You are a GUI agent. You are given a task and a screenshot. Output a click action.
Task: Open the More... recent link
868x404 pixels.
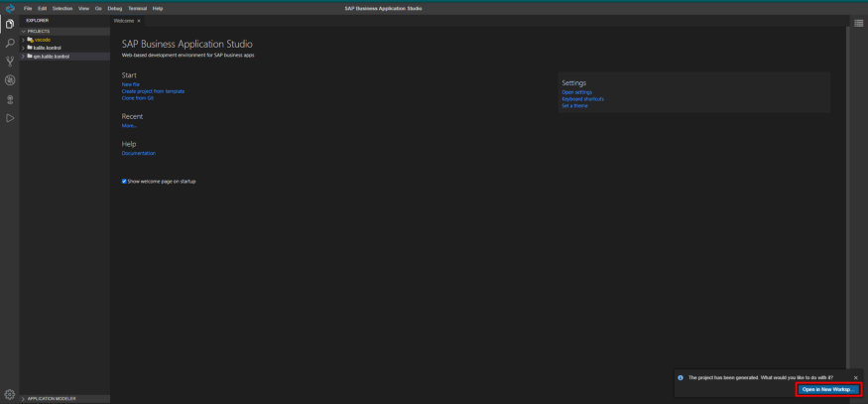pos(129,126)
